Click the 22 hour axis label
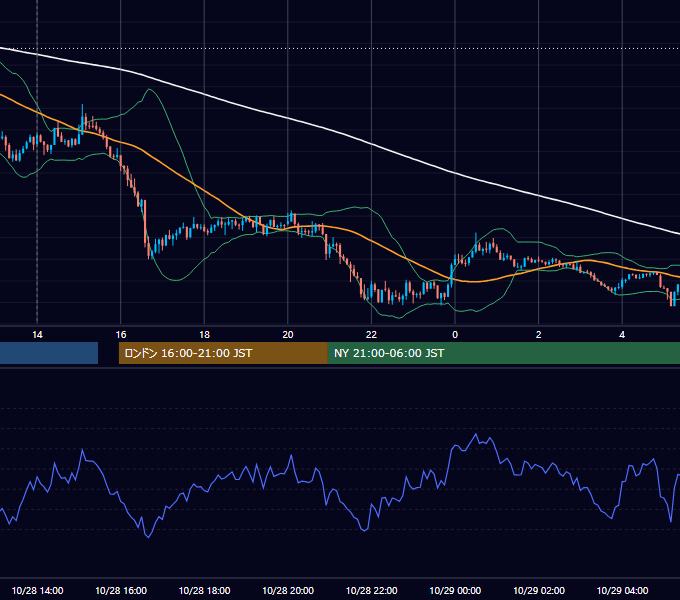Viewport: 680px width, 600px height. [x=371, y=335]
